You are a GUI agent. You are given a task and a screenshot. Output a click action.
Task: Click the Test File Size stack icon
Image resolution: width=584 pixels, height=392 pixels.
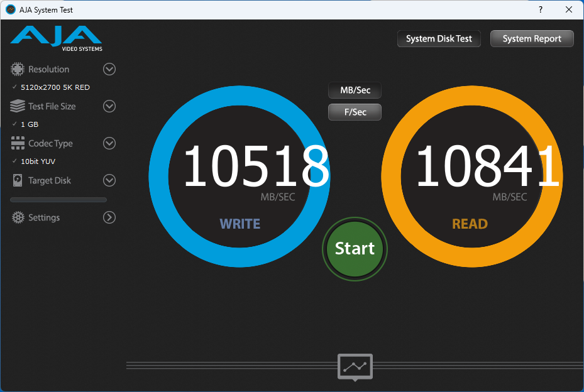[x=18, y=106]
